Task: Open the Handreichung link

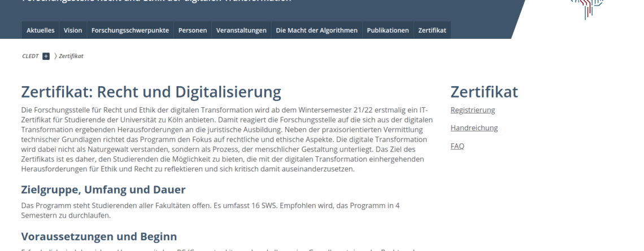Action: [x=474, y=128]
